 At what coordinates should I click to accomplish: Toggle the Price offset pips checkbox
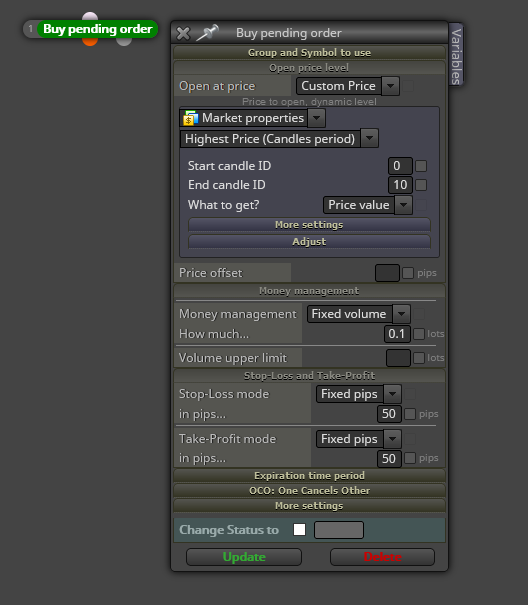pos(408,273)
